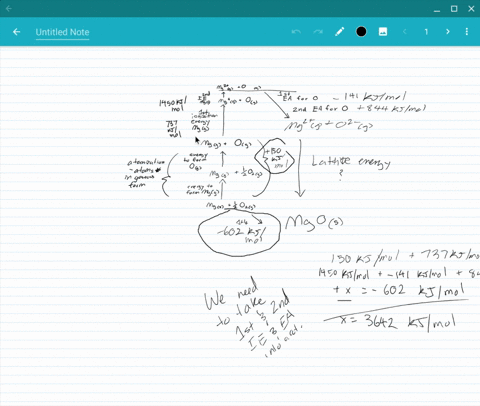Go back using the white arrow beside Untitled Note
Viewport: 480px width, 406px height.
[16, 32]
